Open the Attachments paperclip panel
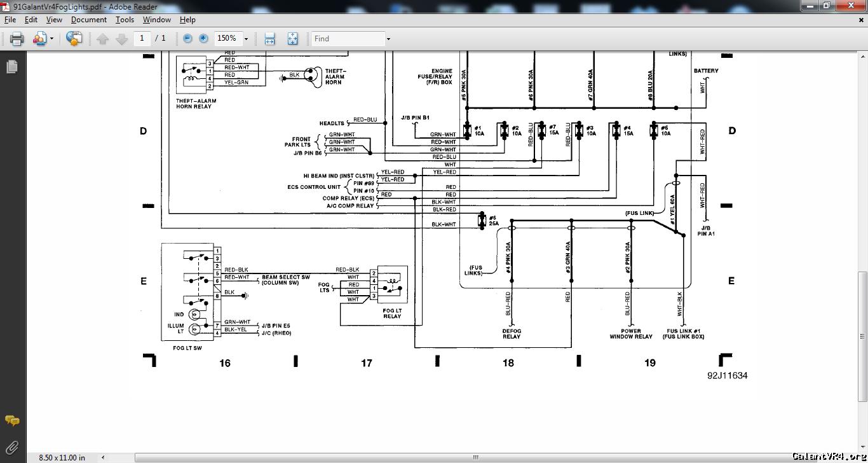 pyautogui.click(x=12, y=448)
